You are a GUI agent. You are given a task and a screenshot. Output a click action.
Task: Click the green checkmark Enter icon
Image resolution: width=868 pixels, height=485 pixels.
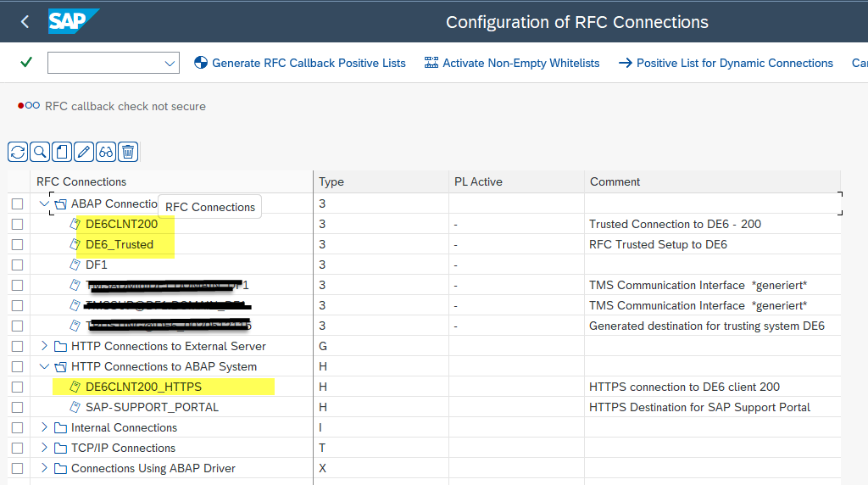click(x=26, y=62)
